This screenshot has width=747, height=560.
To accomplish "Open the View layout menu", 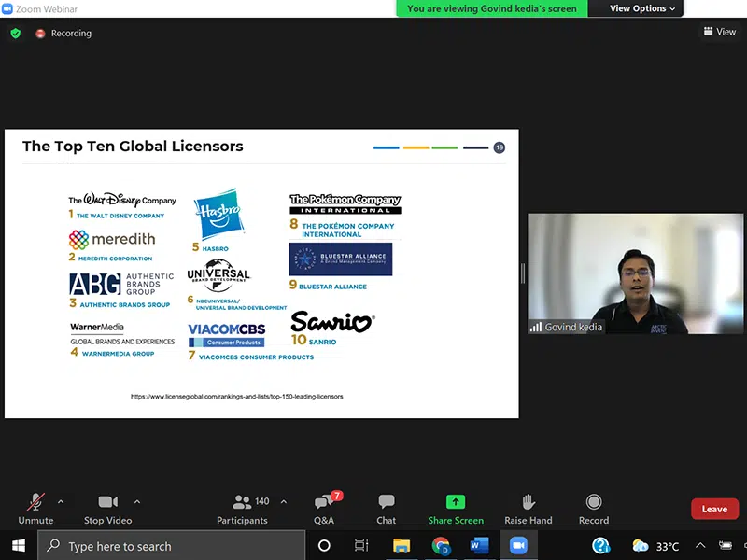I will click(720, 32).
